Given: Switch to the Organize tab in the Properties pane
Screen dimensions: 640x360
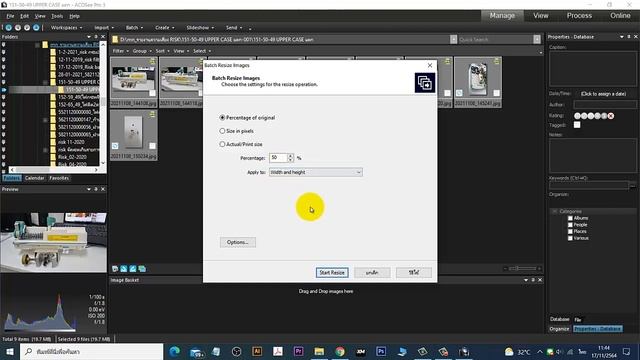Looking at the screenshot, I should pos(559,329).
